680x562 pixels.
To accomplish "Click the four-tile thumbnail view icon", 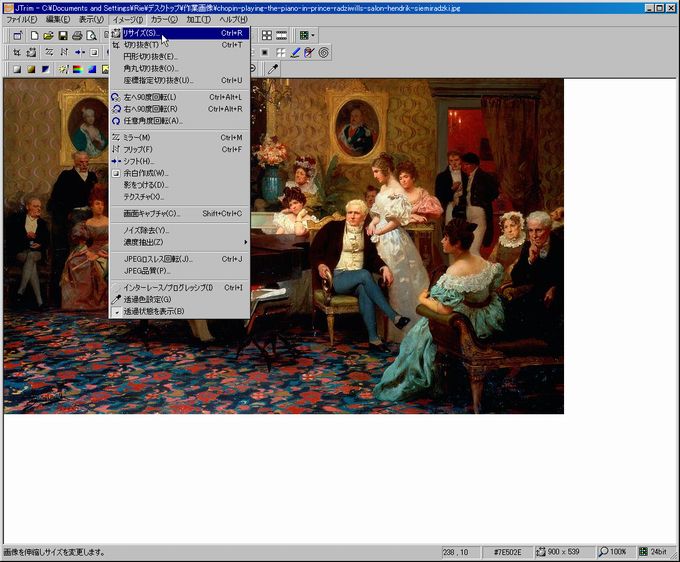I will click(x=267, y=36).
